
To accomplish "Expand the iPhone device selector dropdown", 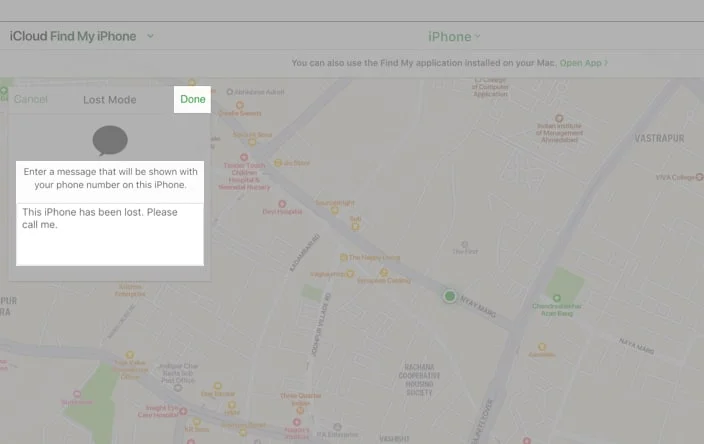I will tap(454, 36).
